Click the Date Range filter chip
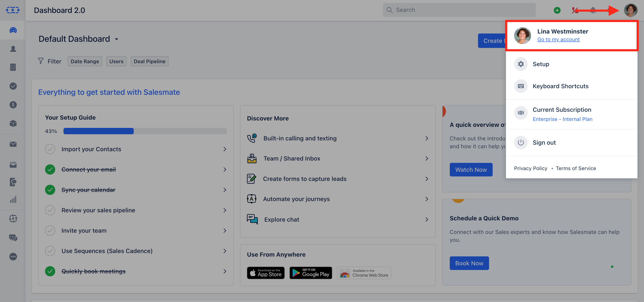The height and width of the screenshot is (302, 644). (85, 62)
